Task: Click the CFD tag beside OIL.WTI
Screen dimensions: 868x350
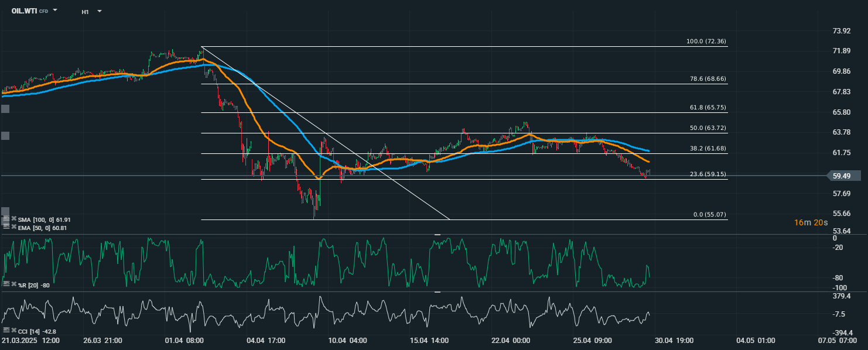Action: 44,11
